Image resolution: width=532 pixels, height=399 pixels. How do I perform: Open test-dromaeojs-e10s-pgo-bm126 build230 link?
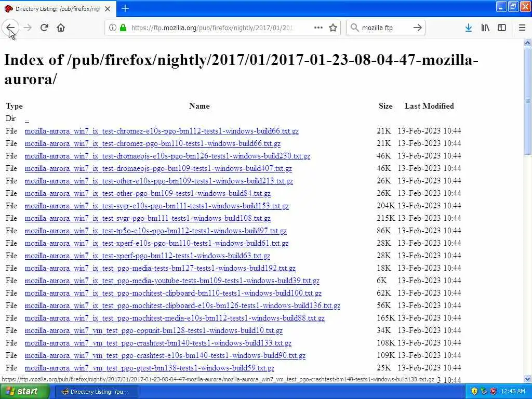(168, 156)
